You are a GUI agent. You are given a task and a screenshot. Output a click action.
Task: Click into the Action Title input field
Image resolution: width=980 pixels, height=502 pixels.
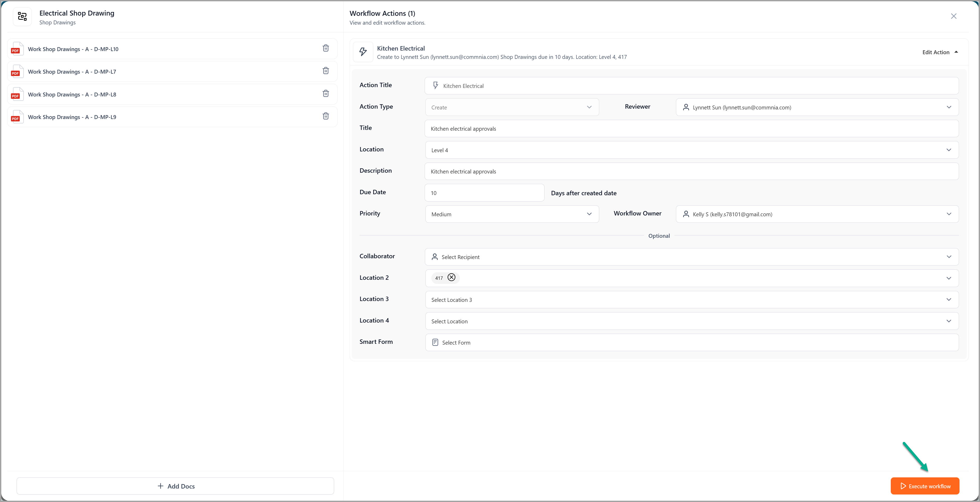pos(692,86)
